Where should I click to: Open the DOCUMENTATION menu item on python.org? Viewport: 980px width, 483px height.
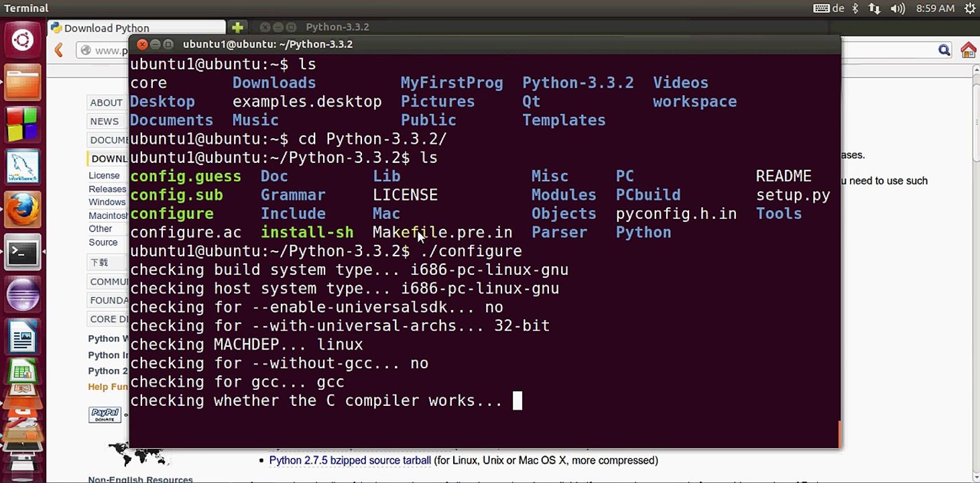[x=109, y=140]
